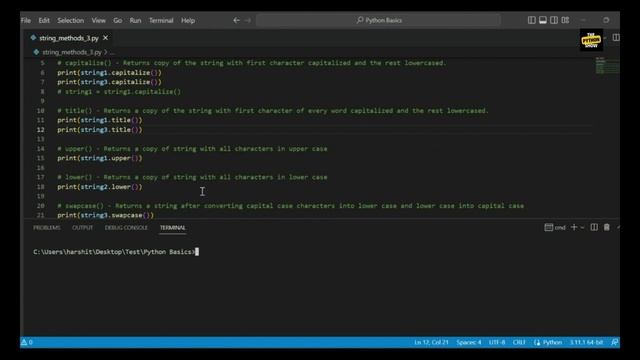Screen dimensions: 640x360
Task: Click the Python Basics search box
Action: (x=378, y=20)
